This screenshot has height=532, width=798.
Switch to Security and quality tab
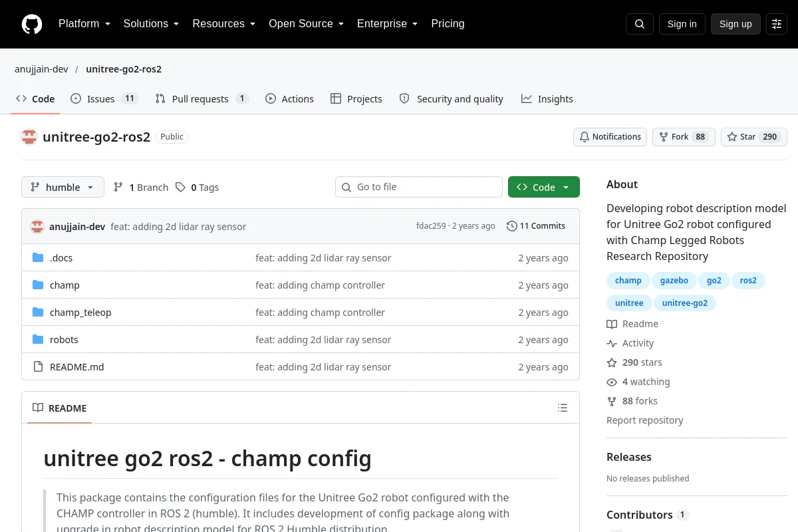click(x=451, y=99)
